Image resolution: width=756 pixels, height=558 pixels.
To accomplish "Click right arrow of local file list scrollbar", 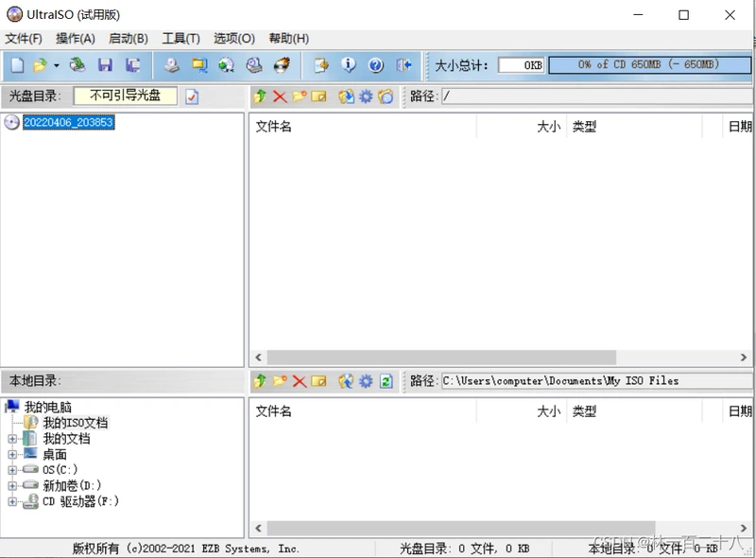I will tap(744, 528).
